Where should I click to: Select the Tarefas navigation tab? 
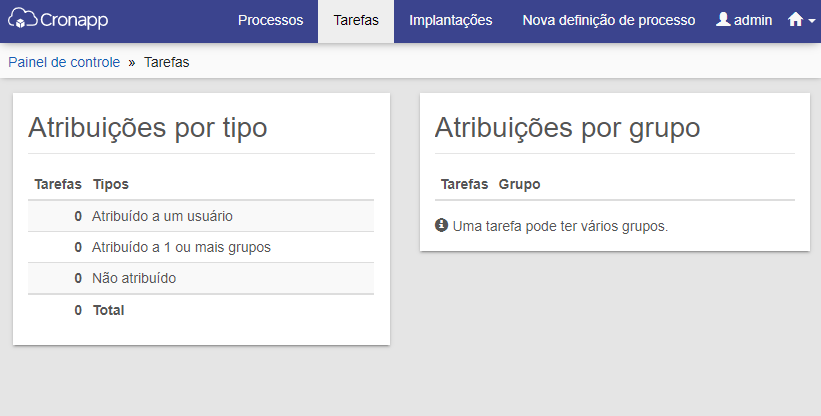(356, 20)
